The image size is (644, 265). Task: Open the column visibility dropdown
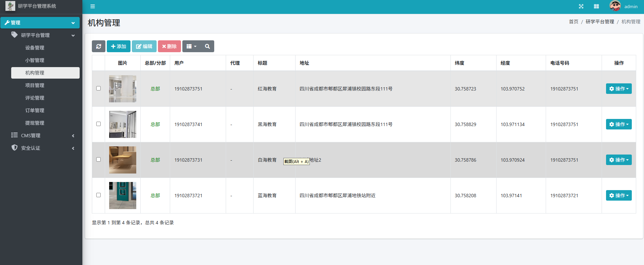(192, 46)
